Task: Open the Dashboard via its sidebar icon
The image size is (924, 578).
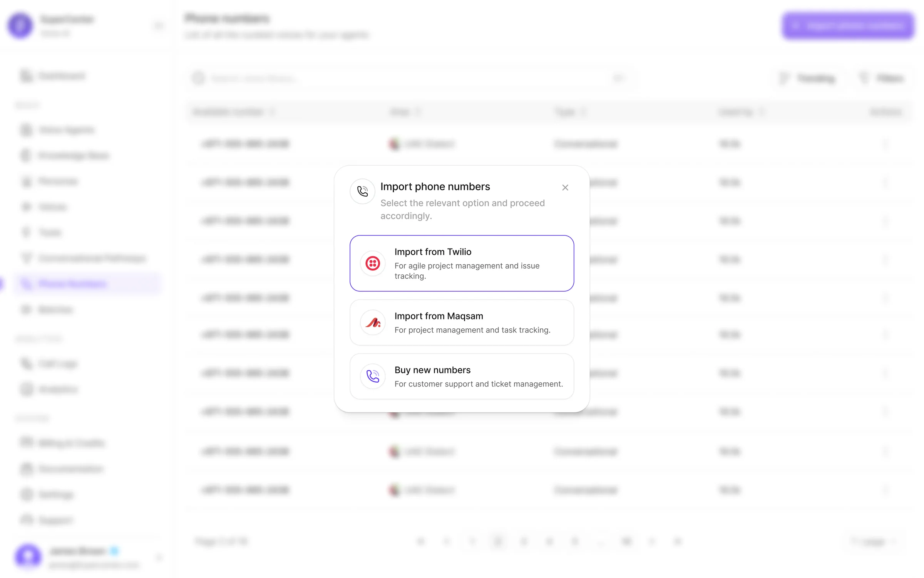Action: click(25, 76)
